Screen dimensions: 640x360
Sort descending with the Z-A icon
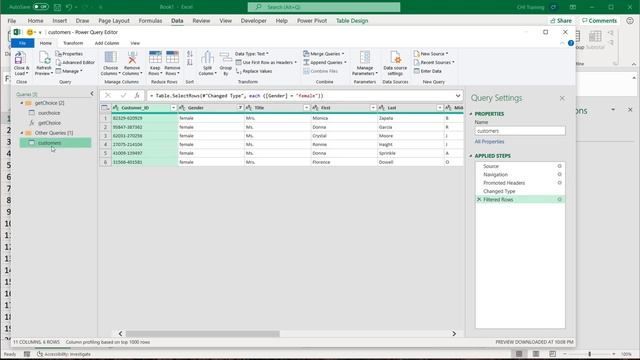click(x=190, y=62)
